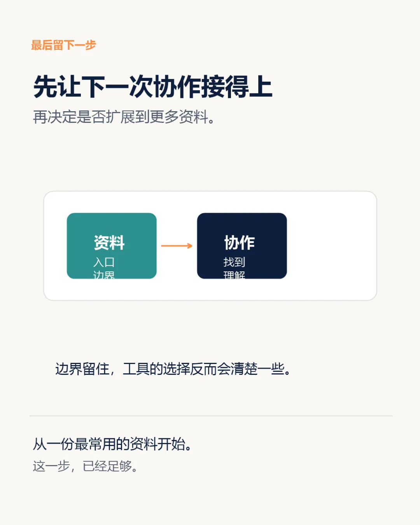Click the text 从一份最常用的资料开始
The width and height of the screenshot is (420, 525).
[x=113, y=444]
